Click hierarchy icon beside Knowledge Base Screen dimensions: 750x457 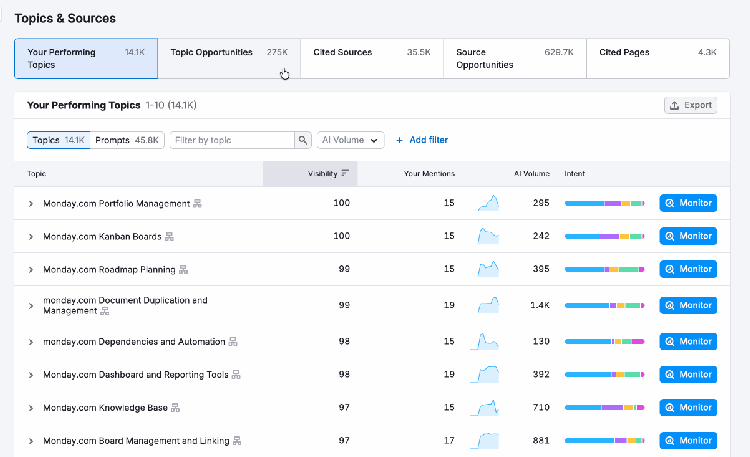(176, 408)
